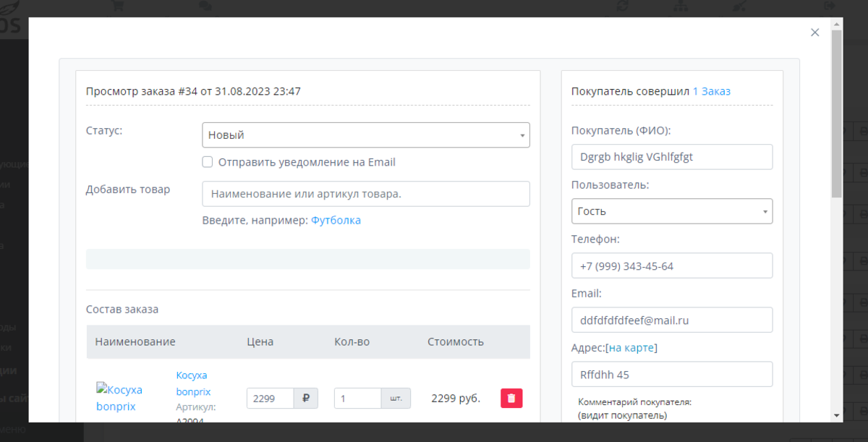Click the ruble sign beside price
The image size is (868, 442).
click(x=306, y=398)
